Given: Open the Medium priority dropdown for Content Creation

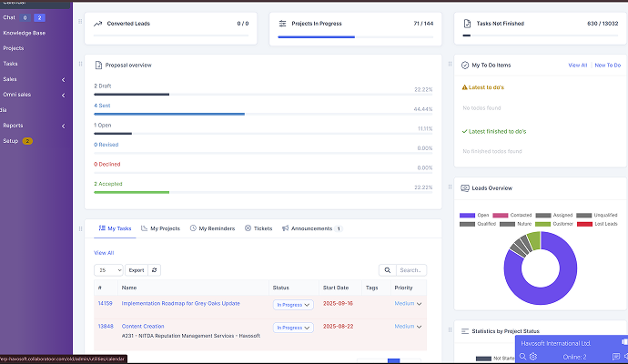Looking at the screenshot, I should (408, 325).
